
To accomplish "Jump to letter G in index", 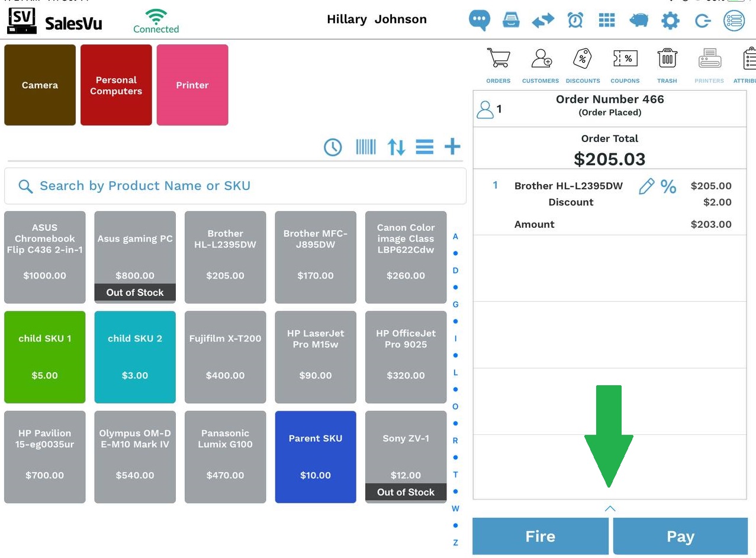I will (x=455, y=305).
